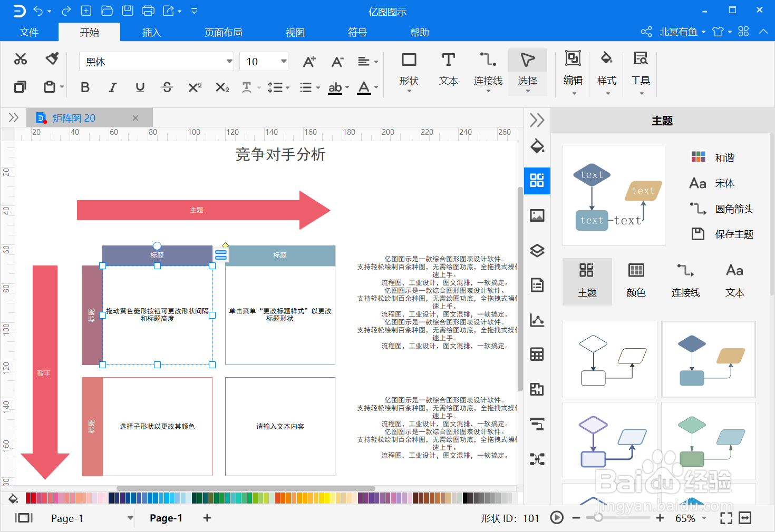Viewport: 775px width, 532px height.
Task: Select the 连接线 connector tool
Action: tap(488, 72)
